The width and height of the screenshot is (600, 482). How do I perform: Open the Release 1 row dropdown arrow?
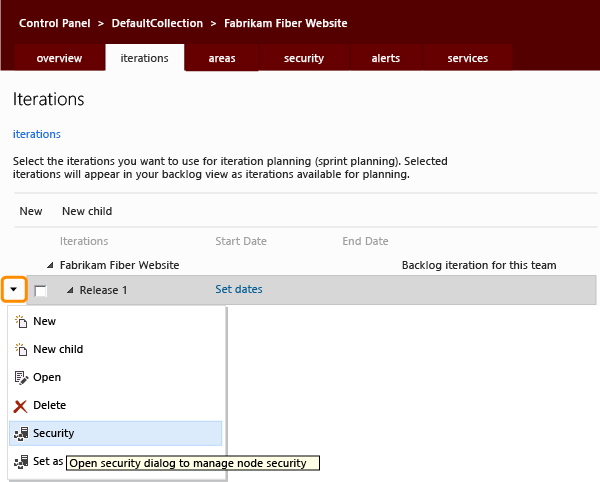pos(14,290)
